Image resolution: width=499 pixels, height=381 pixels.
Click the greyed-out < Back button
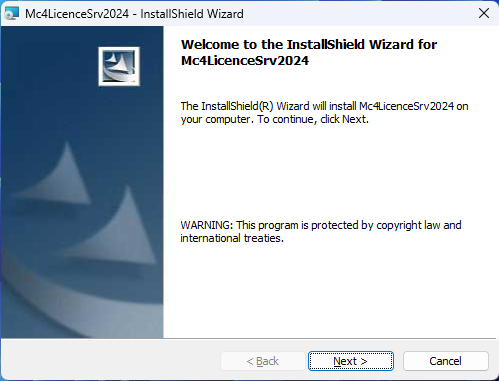(263, 361)
